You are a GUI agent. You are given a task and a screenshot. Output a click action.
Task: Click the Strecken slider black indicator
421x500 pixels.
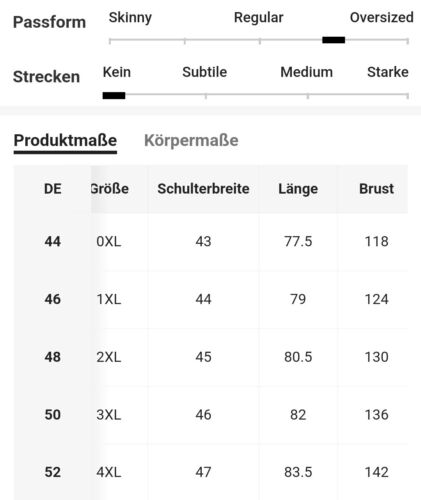(114, 96)
